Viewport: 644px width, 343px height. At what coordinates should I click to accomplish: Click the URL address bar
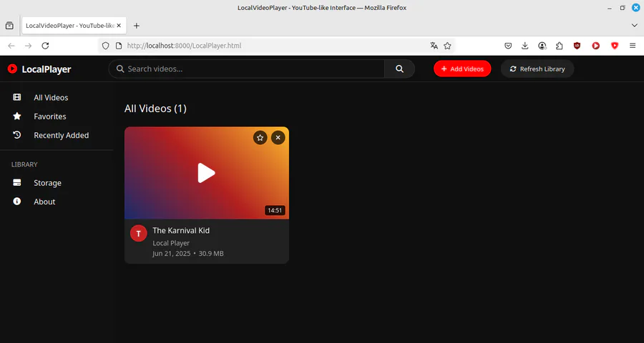(275, 46)
